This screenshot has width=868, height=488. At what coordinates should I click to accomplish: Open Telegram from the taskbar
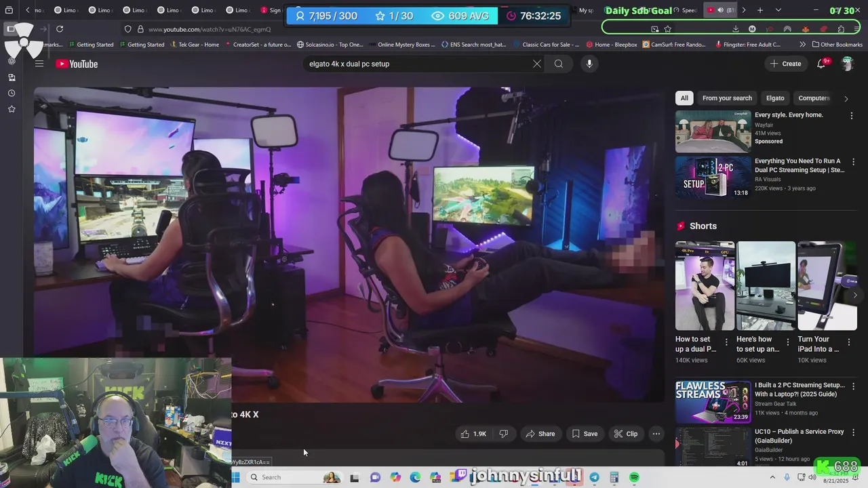point(594,477)
